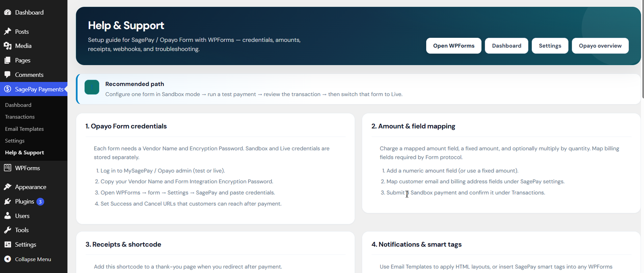Click the Plugins plug icon
Screen dimensions: 644x273
7,201
